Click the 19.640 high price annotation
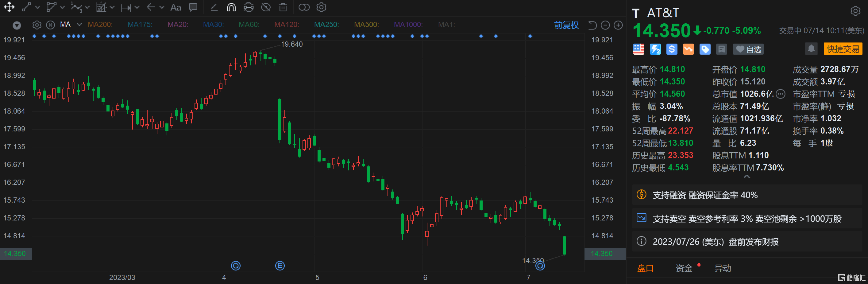Viewport: 868px width, 284px height. 292,44
